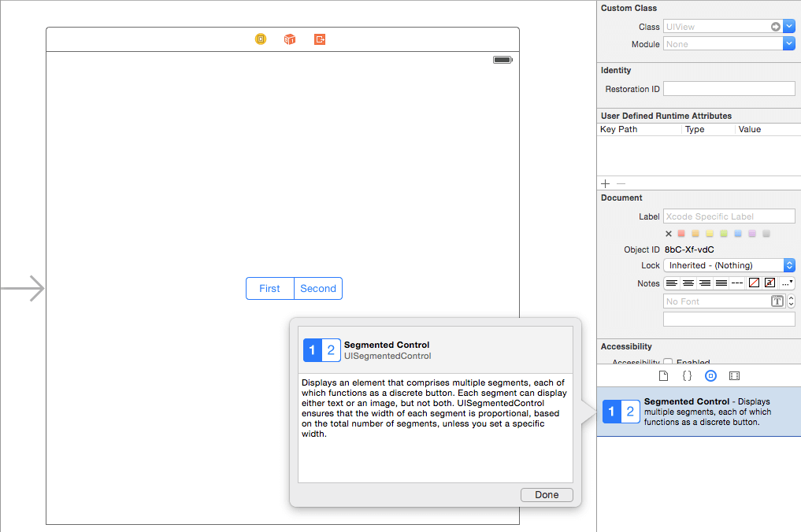The width and height of the screenshot is (801, 532).
Task: Click the Custom Class section heading
Action: tap(629, 8)
